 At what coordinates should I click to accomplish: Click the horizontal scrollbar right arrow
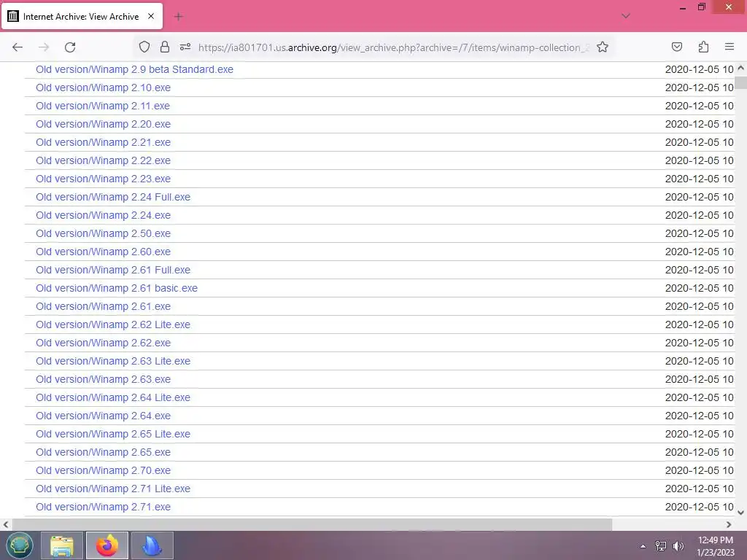[x=729, y=524]
